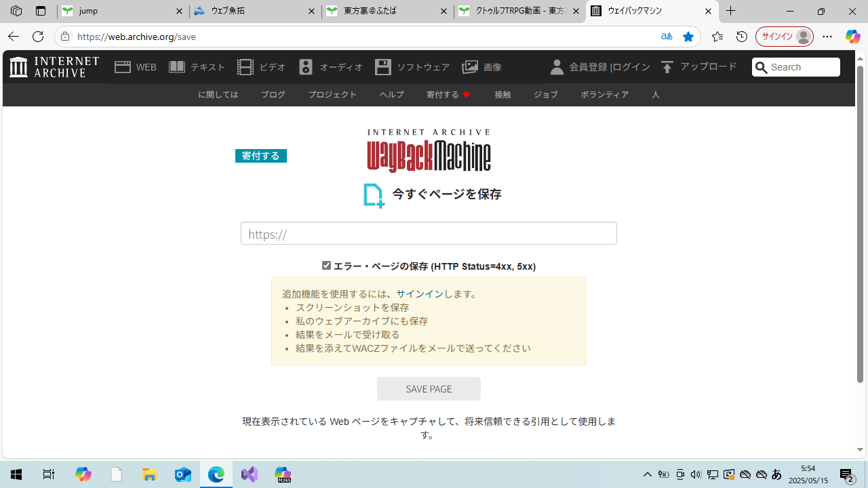Image resolution: width=868 pixels, height=488 pixels.
Task: Click the Internet Archive logo
Action: pyautogui.click(x=54, y=67)
